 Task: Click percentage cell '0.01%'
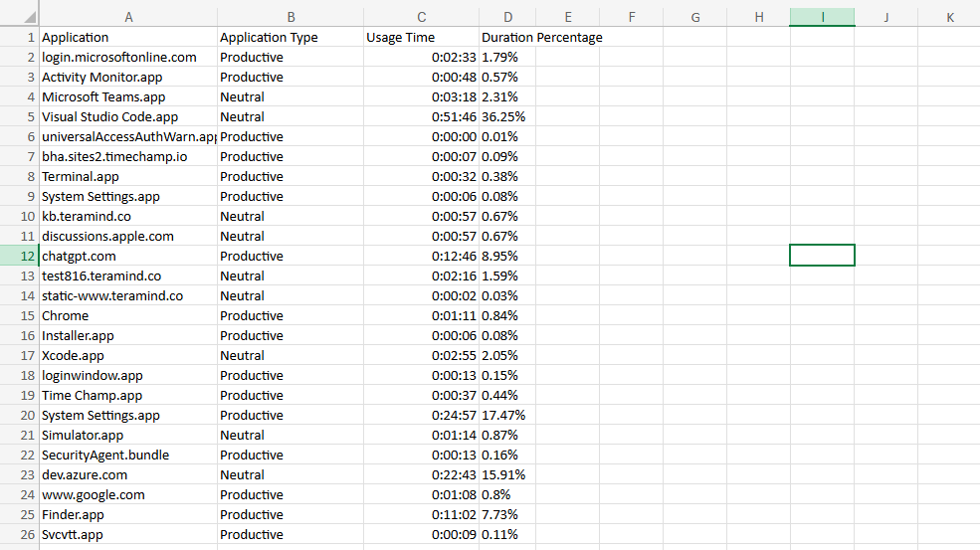pos(507,136)
